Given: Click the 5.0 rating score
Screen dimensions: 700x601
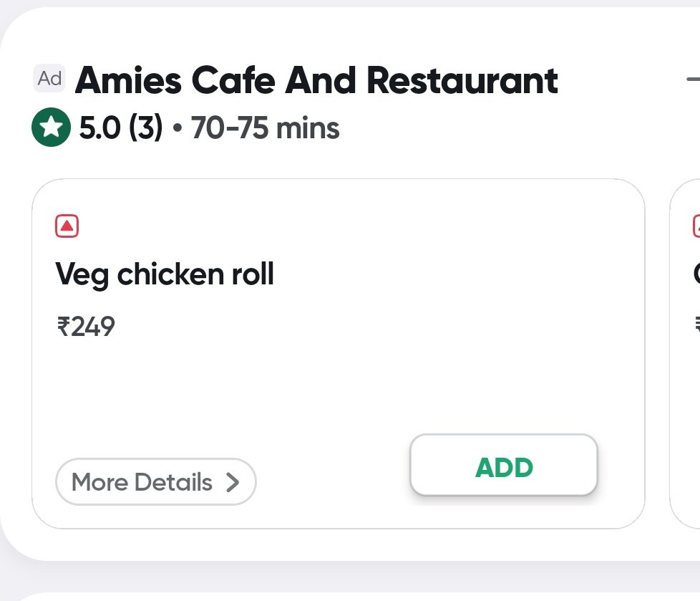Looking at the screenshot, I should [x=99, y=129].
